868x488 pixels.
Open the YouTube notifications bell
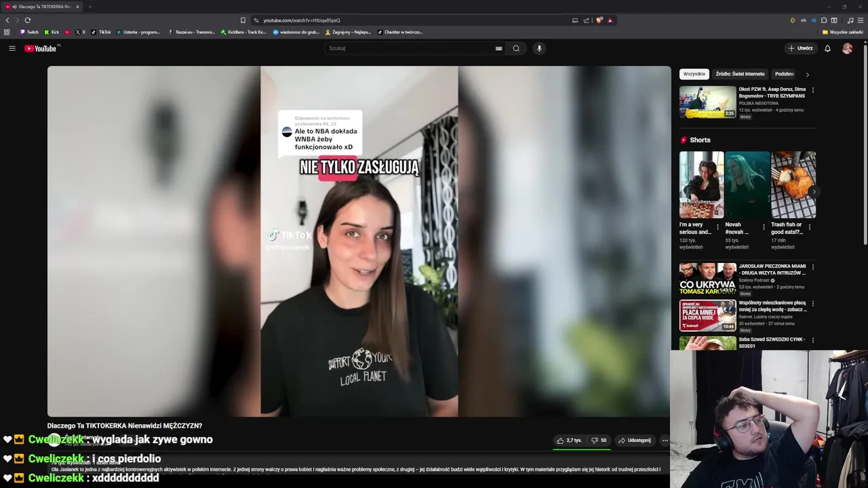(827, 48)
